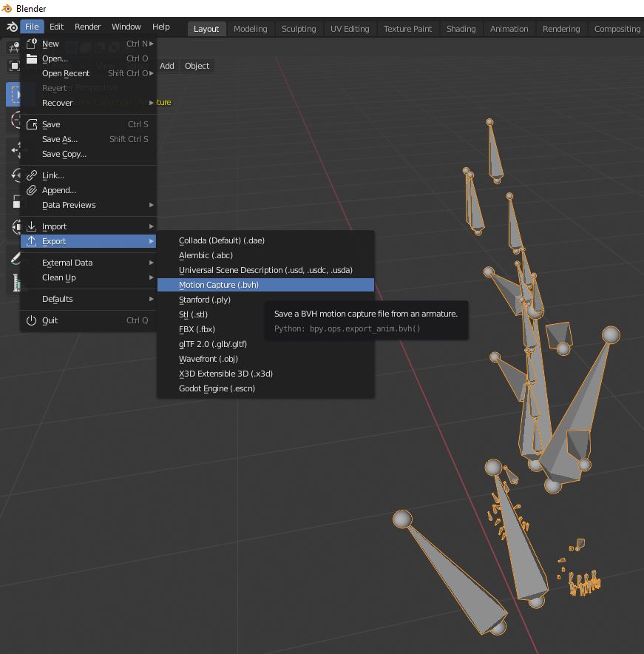Open the Edit menu
The height and width of the screenshot is (654, 644).
coord(56,27)
